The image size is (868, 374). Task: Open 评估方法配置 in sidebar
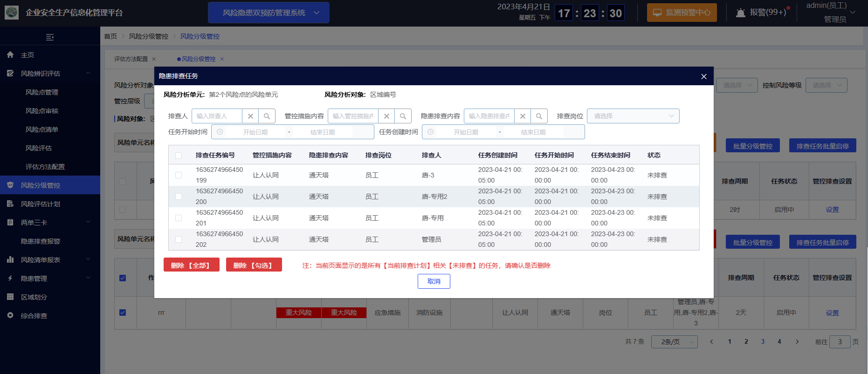(x=45, y=167)
